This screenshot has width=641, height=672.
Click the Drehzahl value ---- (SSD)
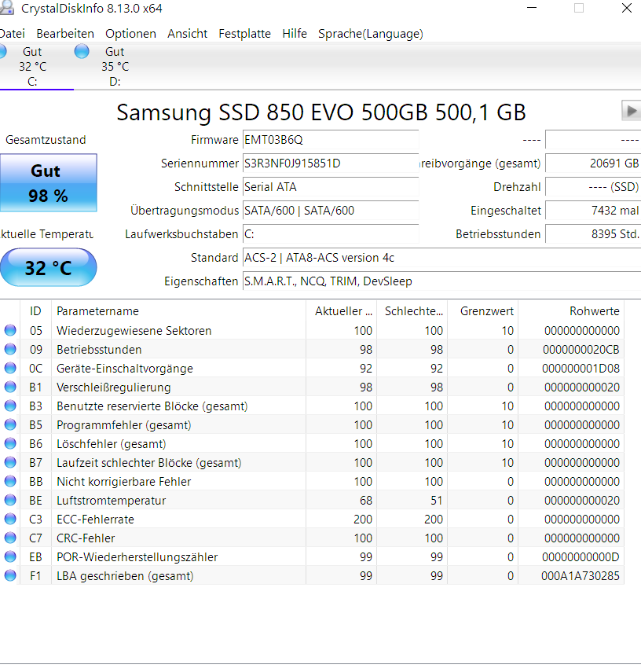click(593, 187)
